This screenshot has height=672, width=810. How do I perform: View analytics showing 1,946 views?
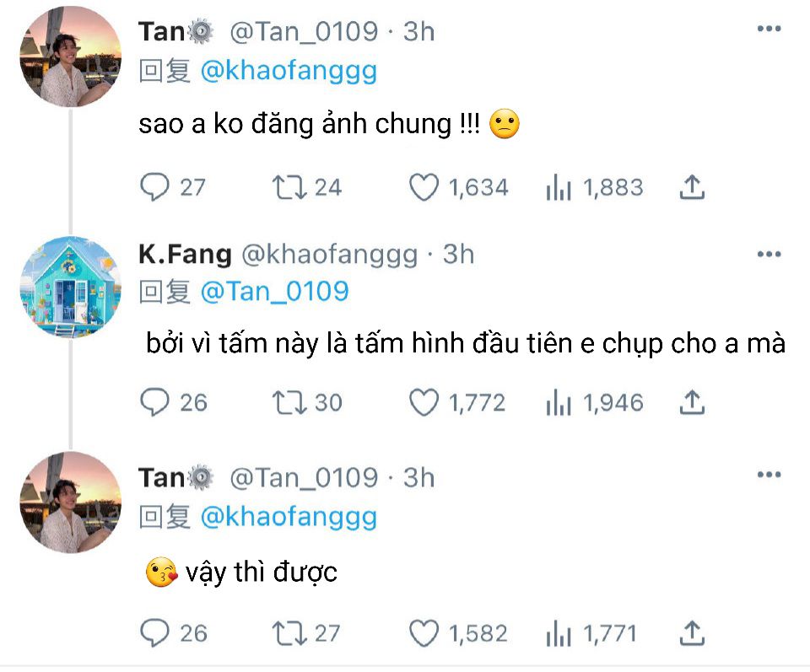point(558,403)
